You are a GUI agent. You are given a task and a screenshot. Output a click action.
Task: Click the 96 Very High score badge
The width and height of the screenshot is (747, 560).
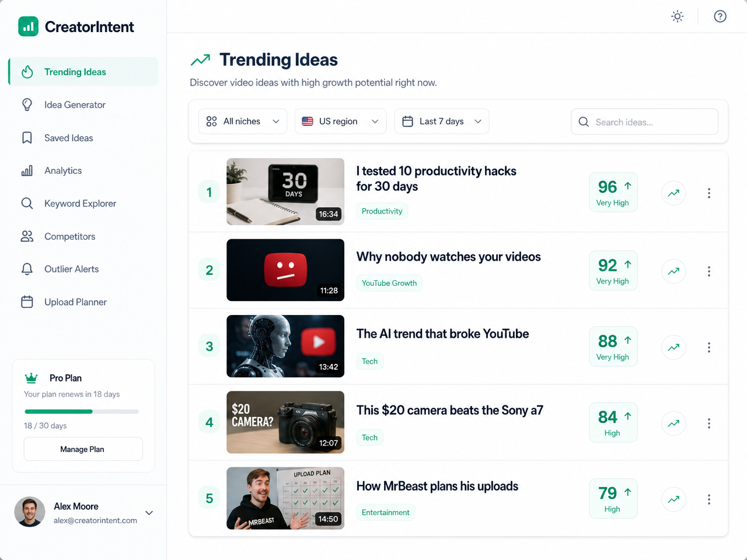coord(613,192)
